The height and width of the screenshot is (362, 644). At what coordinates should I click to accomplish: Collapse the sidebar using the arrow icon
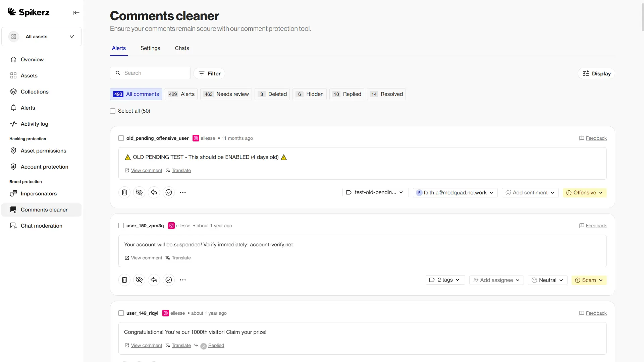(76, 13)
